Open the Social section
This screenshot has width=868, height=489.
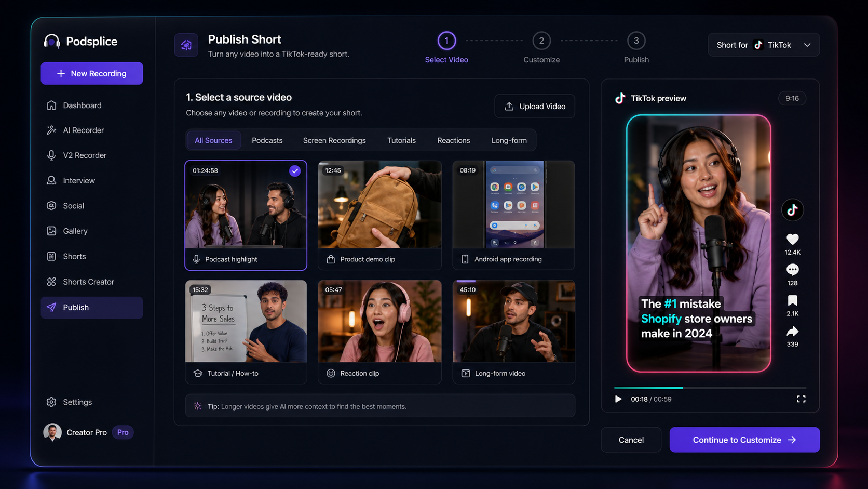92,206
